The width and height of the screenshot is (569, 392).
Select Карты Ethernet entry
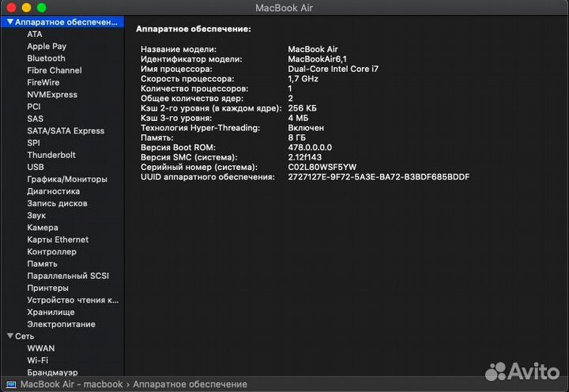click(x=58, y=239)
